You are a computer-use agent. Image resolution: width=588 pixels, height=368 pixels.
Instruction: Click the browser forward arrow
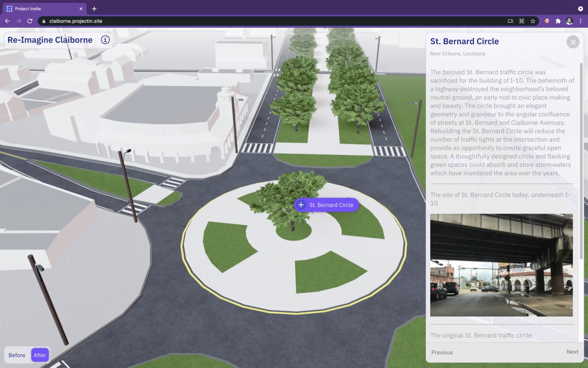coord(18,21)
